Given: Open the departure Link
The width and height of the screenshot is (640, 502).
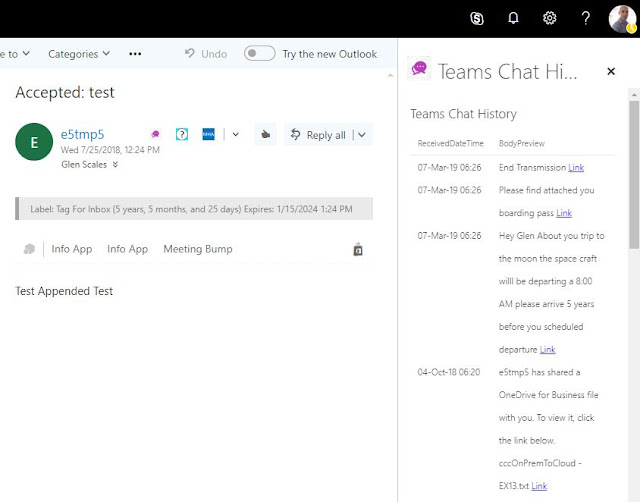Looking at the screenshot, I should (x=547, y=350).
